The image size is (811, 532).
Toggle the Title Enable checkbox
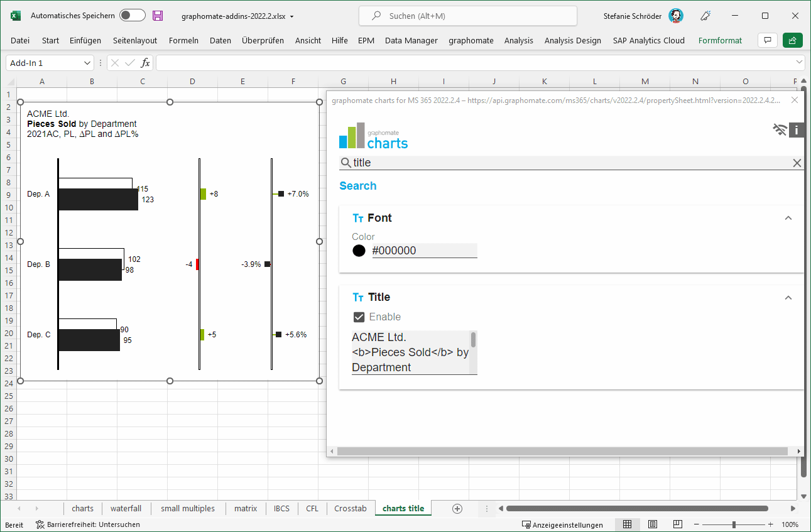(359, 317)
